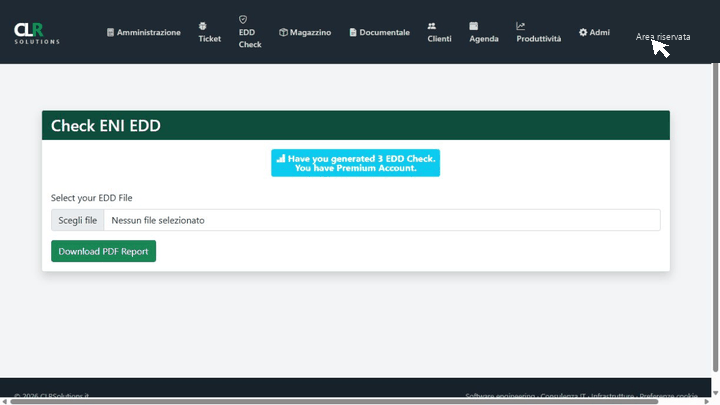Viewport: 720px width, 405px height.
Task: Open the Documentale menu
Action: coord(379,32)
